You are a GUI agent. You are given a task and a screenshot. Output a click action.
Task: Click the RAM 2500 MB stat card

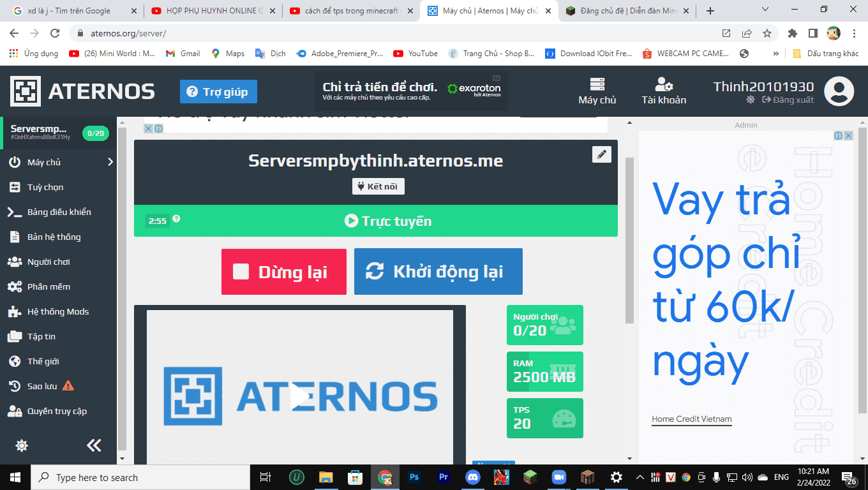point(545,371)
